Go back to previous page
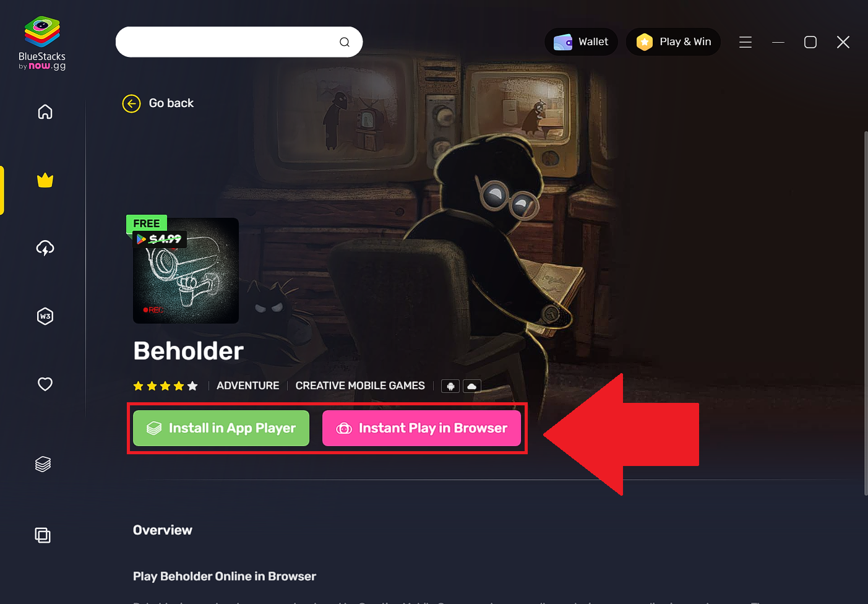The height and width of the screenshot is (604, 868). 158,103
